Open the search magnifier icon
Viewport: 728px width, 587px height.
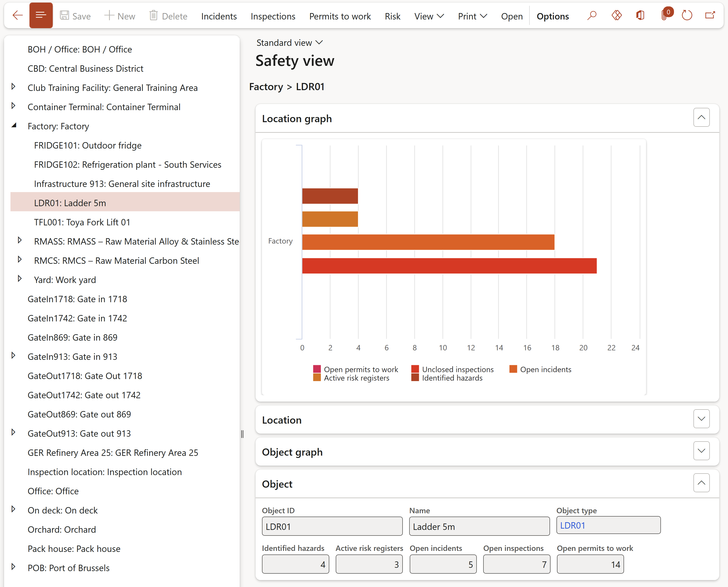coord(592,16)
